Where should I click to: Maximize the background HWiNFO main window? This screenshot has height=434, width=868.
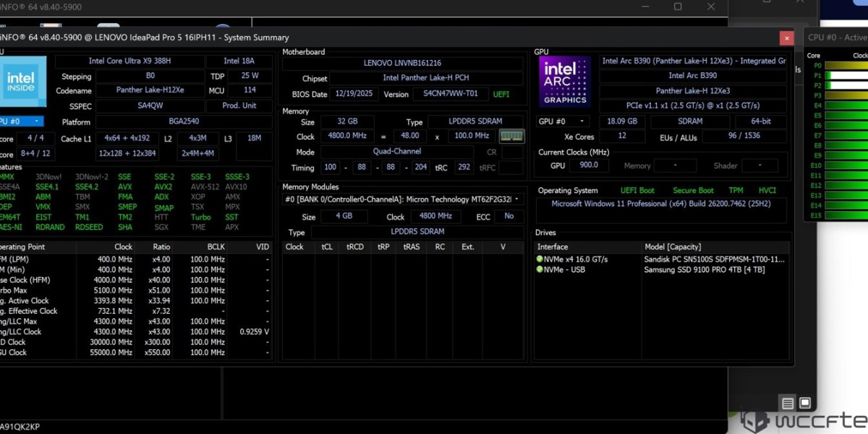[x=677, y=7]
